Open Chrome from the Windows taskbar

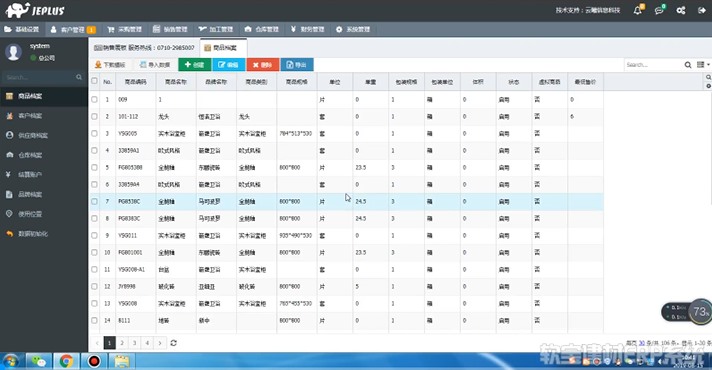(66, 361)
